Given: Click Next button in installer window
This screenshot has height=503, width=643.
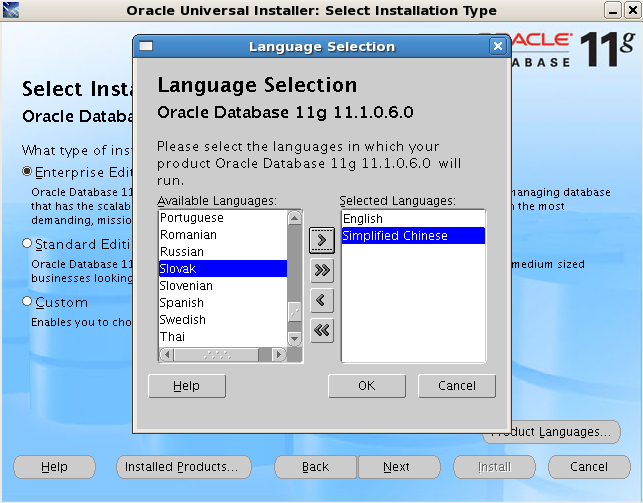Looking at the screenshot, I should pos(399,467).
